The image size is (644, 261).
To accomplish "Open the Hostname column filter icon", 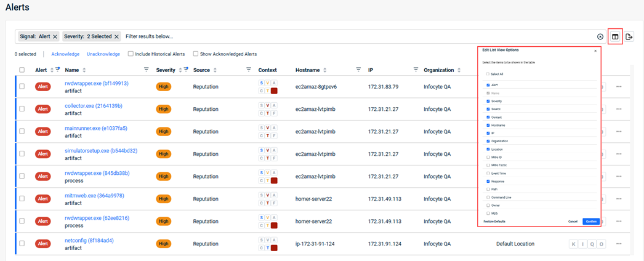I will [358, 70].
